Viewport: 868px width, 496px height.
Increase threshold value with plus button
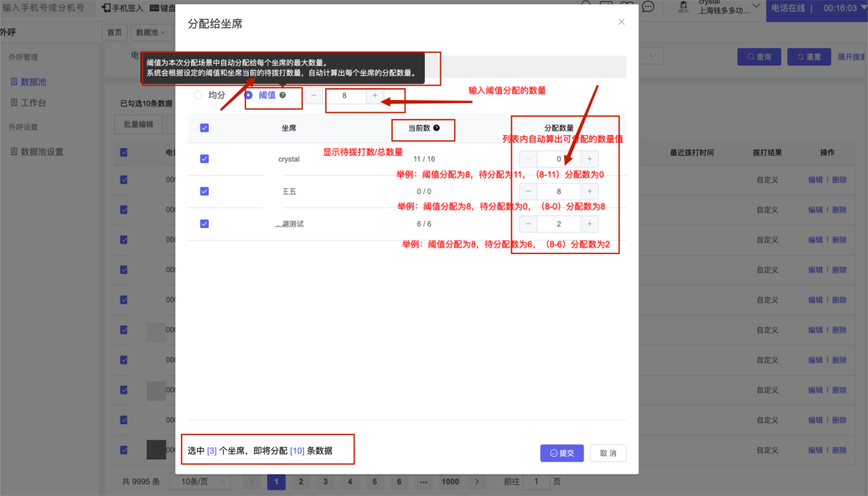375,96
